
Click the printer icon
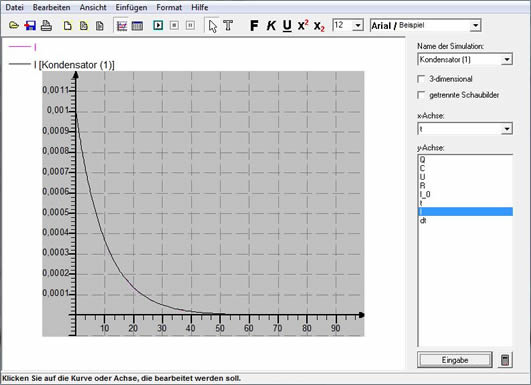(46, 25)
